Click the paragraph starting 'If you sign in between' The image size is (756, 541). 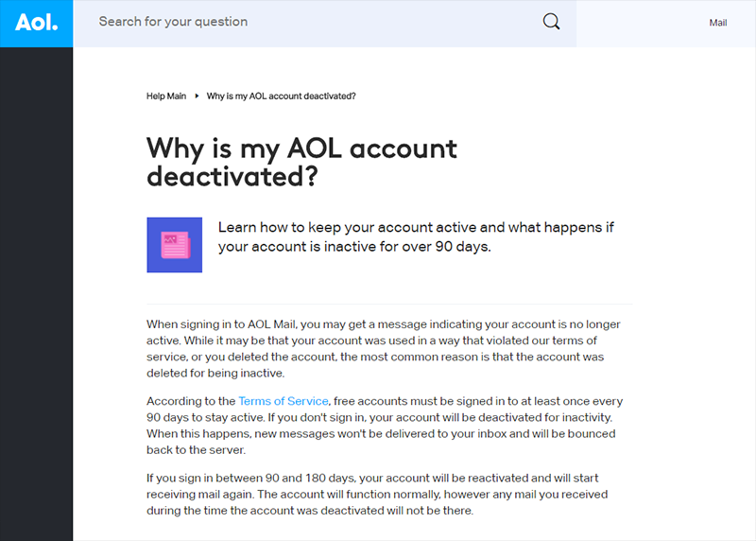click(x=377, y=495)
